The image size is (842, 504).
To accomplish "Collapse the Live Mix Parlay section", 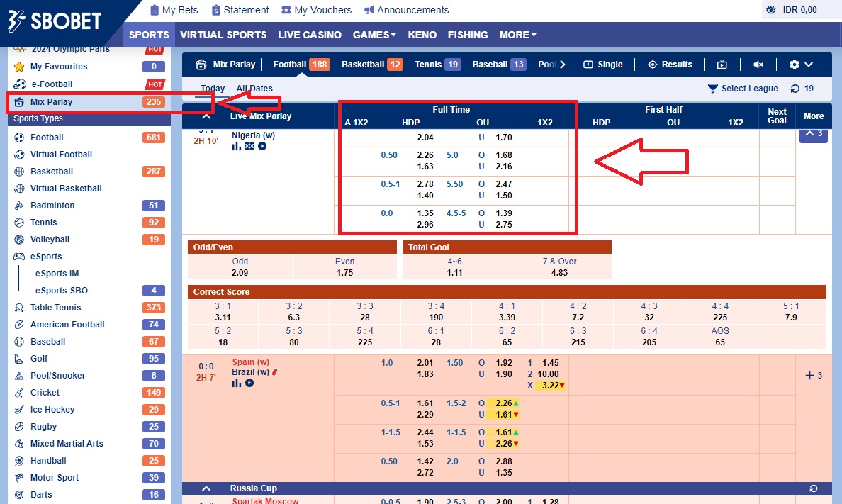I will tap(206, 116).
